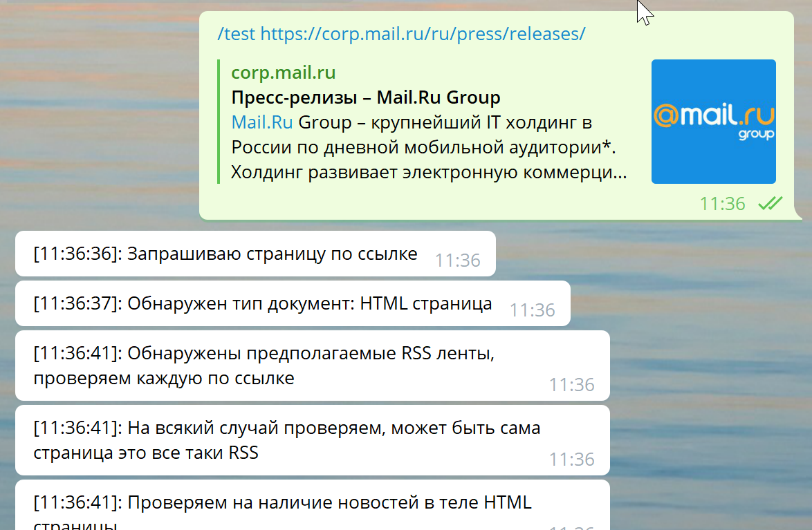This screenshot has height=530, width=812.
Task: Click the 11:36 time beside "HTML страница" message
Action: [533, 310]
